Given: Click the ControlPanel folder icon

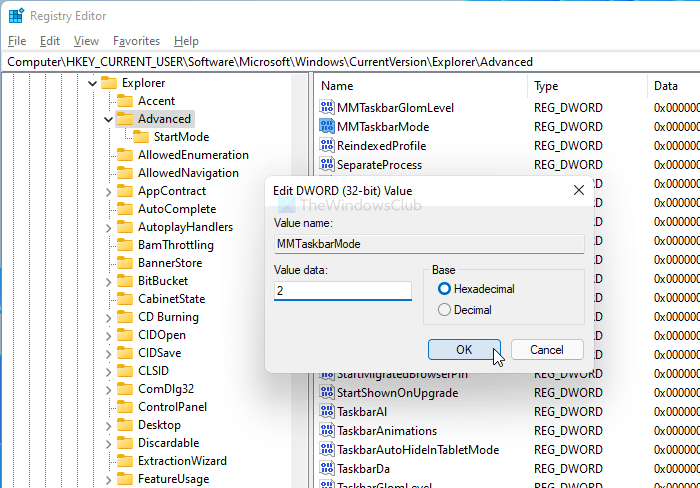Looking at the screenshot, I should coord(125,407).
